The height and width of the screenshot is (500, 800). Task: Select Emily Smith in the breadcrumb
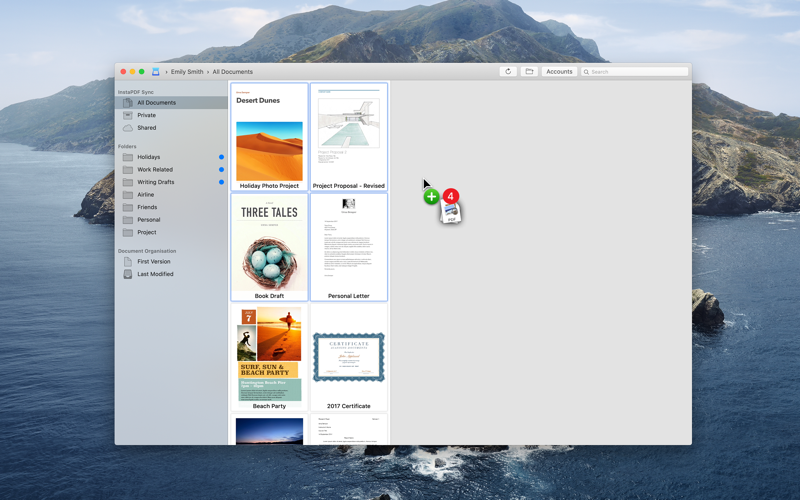coord(187,72)
